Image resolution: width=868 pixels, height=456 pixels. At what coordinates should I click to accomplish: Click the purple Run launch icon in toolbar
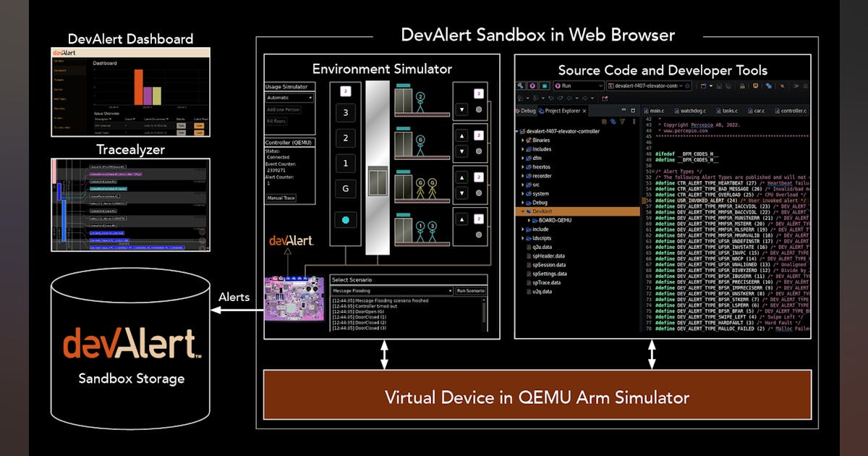(x=532, y=85)
